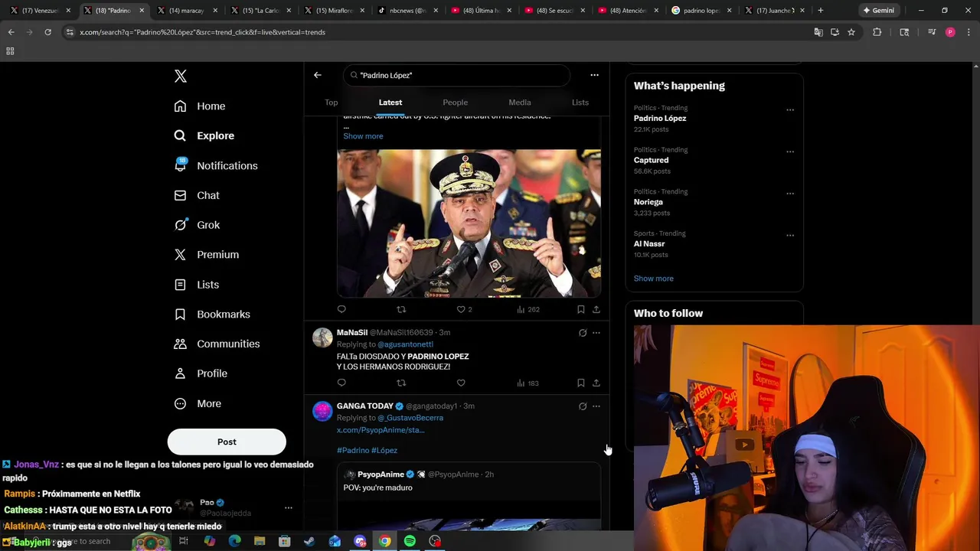
Task: Share the general photo post
Action: click(x=596, y=309)
